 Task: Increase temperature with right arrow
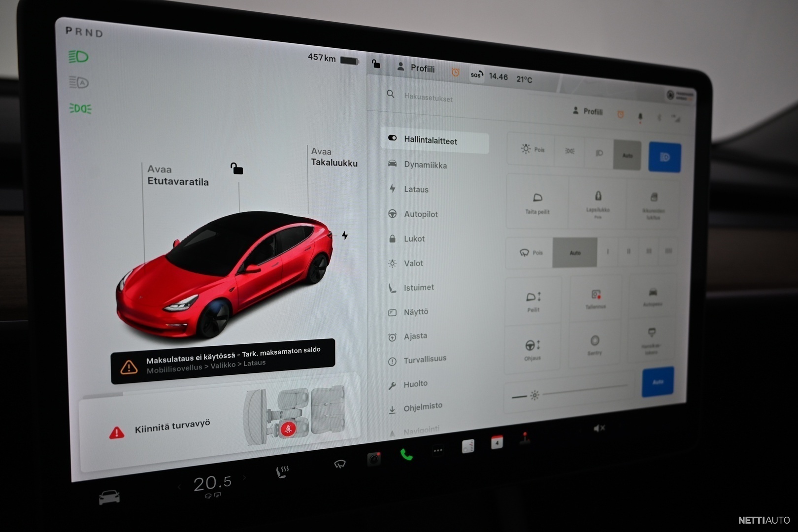coord(244,477)
